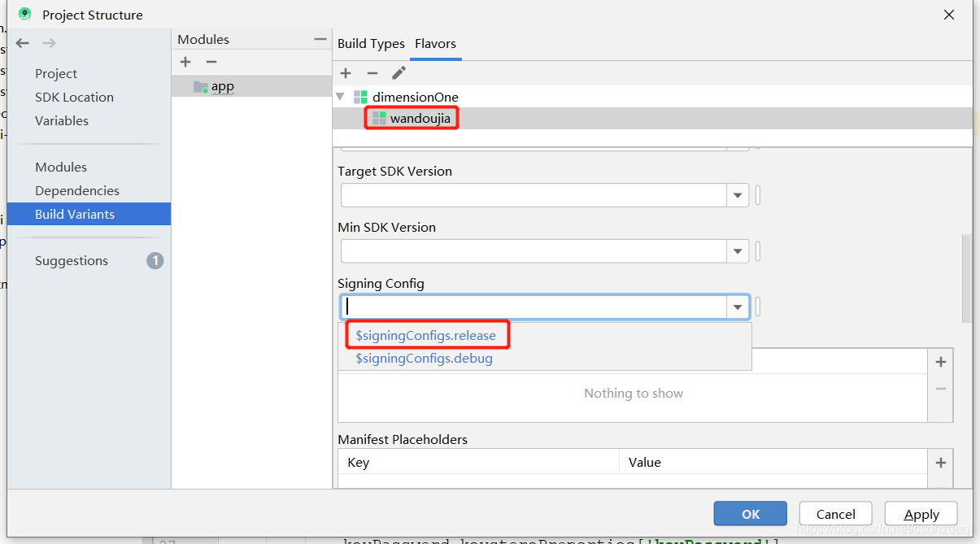Click the Cancel button
The height and width of the screenshot is (544, 980).
coord(836,514)
